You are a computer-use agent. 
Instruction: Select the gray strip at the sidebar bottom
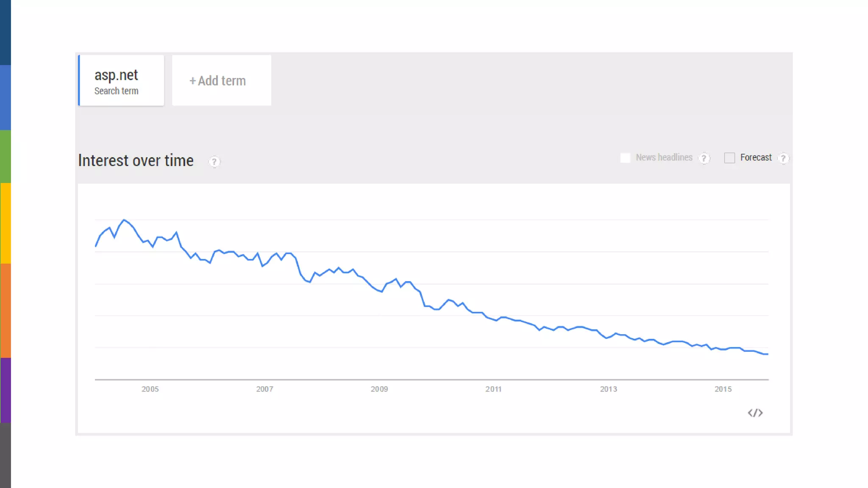click(x=5, y=455)
